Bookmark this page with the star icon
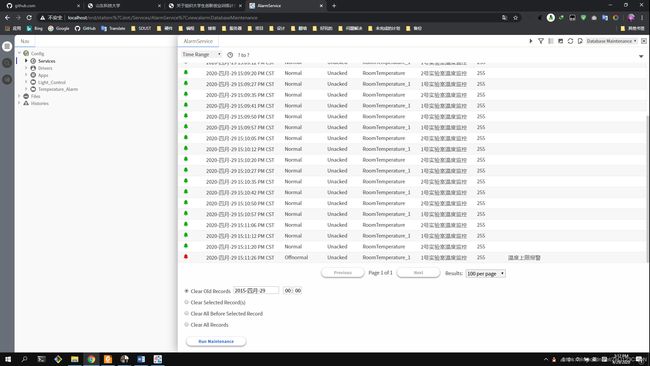650x366 pixels. pos(515,18)
